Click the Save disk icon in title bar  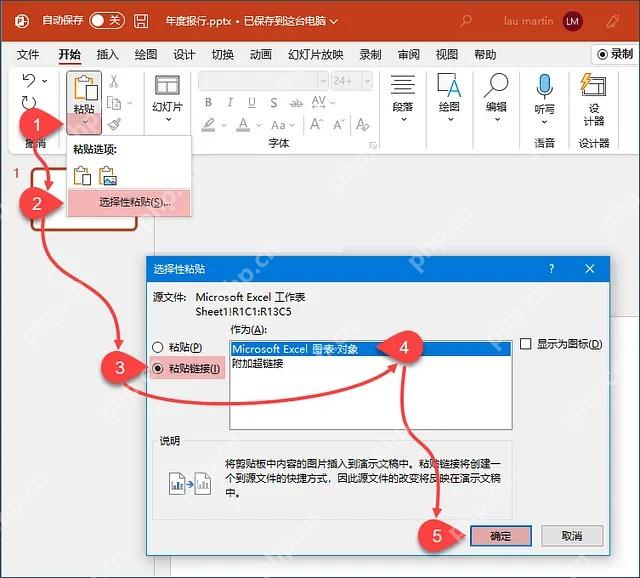[141, 20]
